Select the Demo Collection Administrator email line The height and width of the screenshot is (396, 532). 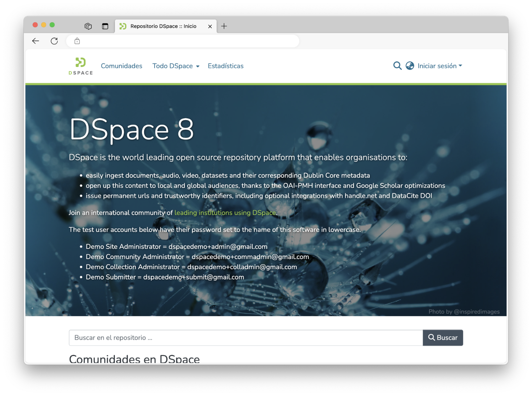[x=192, y=267]
